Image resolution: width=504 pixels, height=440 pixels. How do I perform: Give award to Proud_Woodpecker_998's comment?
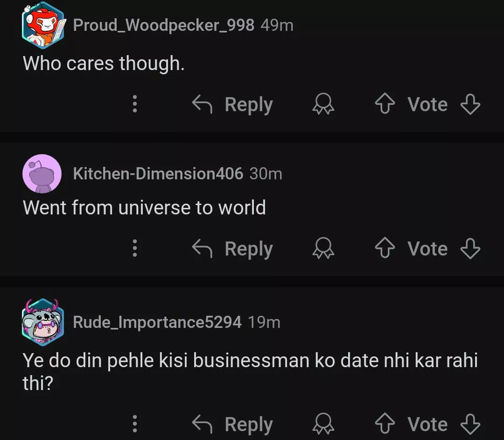click(323, 105)
